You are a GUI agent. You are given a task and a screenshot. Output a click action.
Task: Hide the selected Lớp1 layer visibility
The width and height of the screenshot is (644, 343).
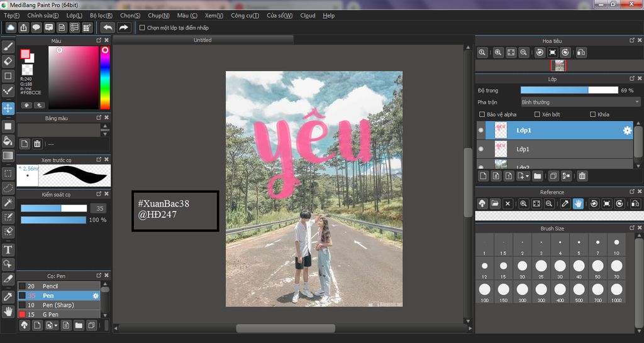(x=481, y=131)
